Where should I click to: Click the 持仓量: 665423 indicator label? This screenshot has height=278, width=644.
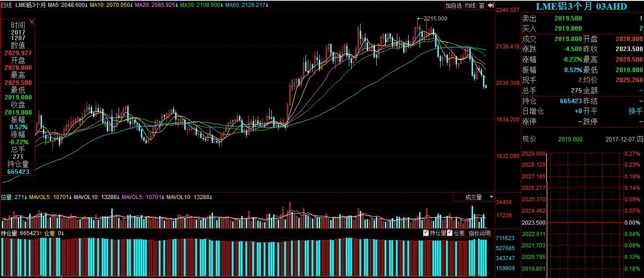click(x=22, y=233)
